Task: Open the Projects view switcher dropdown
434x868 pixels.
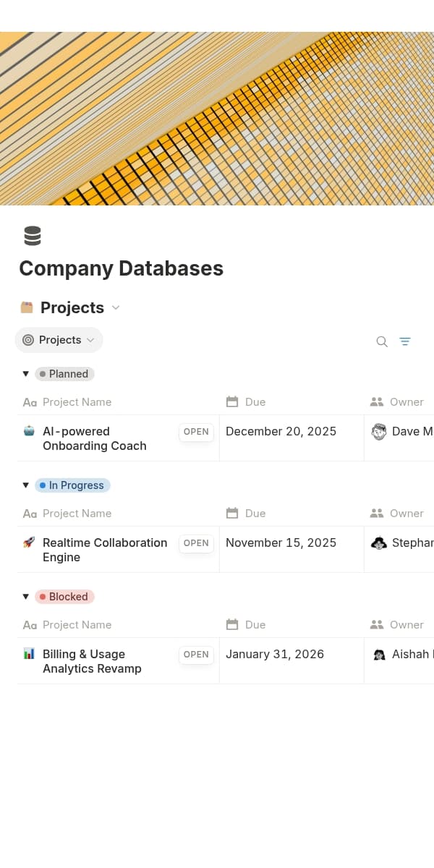Action: [90, 339]
